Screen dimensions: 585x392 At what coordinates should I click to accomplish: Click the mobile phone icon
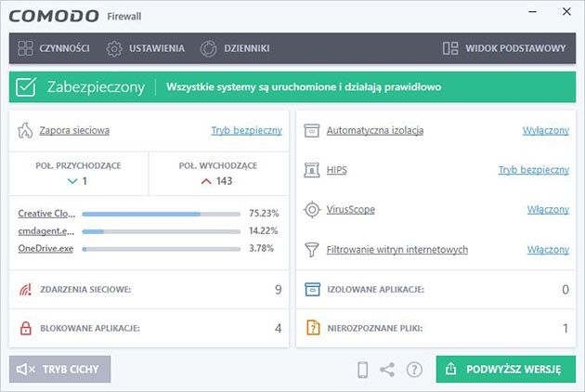coord(363,370)
